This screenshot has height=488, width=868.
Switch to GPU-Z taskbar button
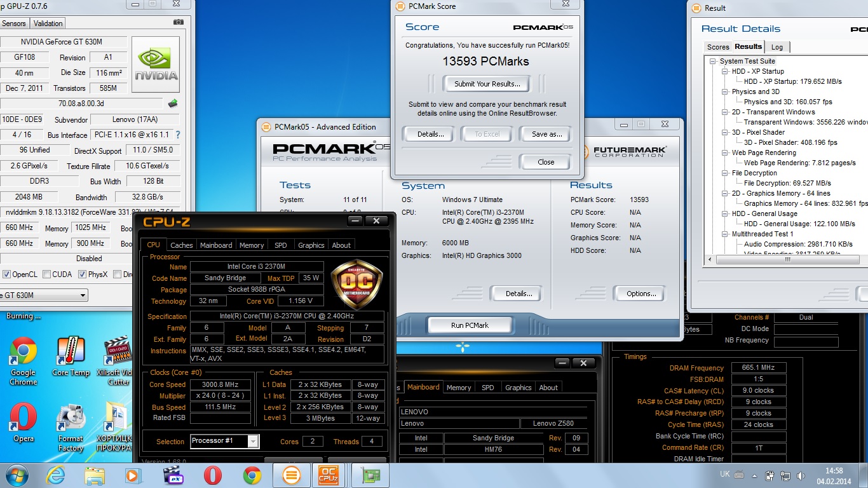(x=370, y=475)
